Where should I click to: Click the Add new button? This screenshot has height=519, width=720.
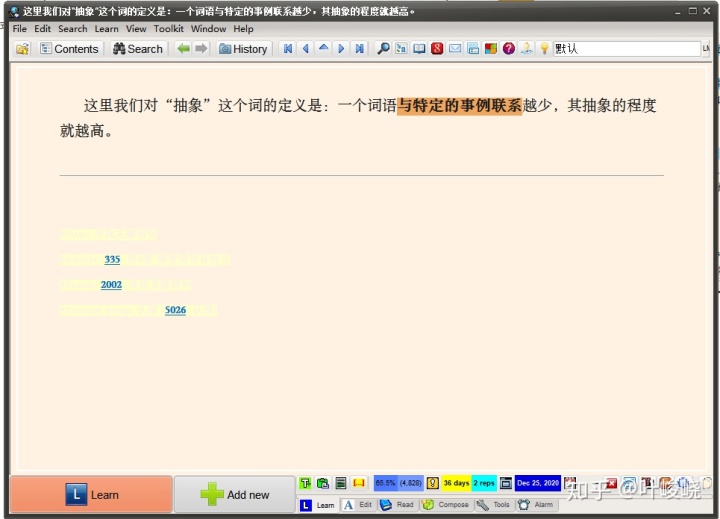[235, 494]
